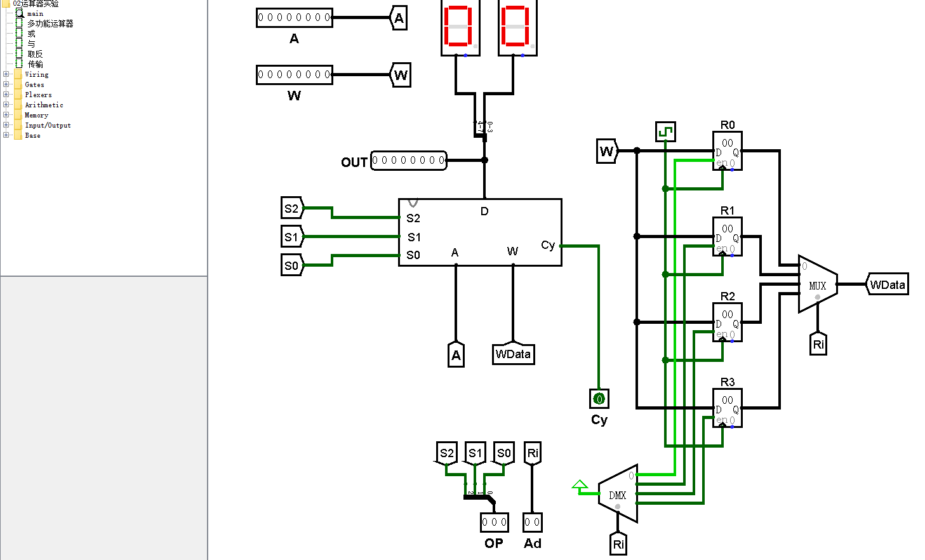Viewport: 925px width, 560px height.
Task: Click the 3-bit OP input pin
Action: [x=494, y=523]
